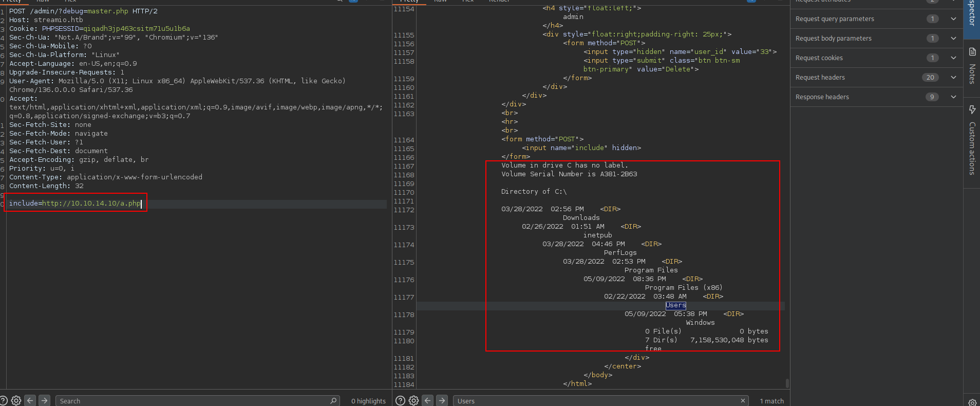Open response pane search help icon

400,400
